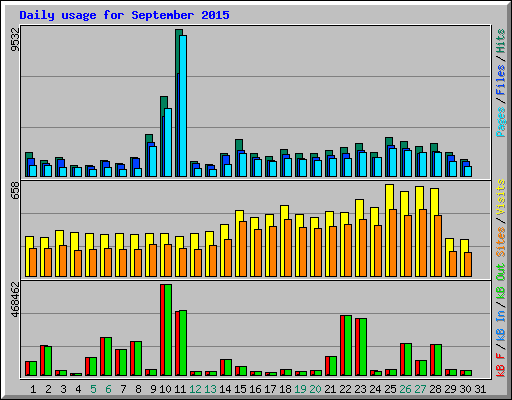Click green weekend day label 26
Screen dimensions: 512x400
click(x=405, y=389)
